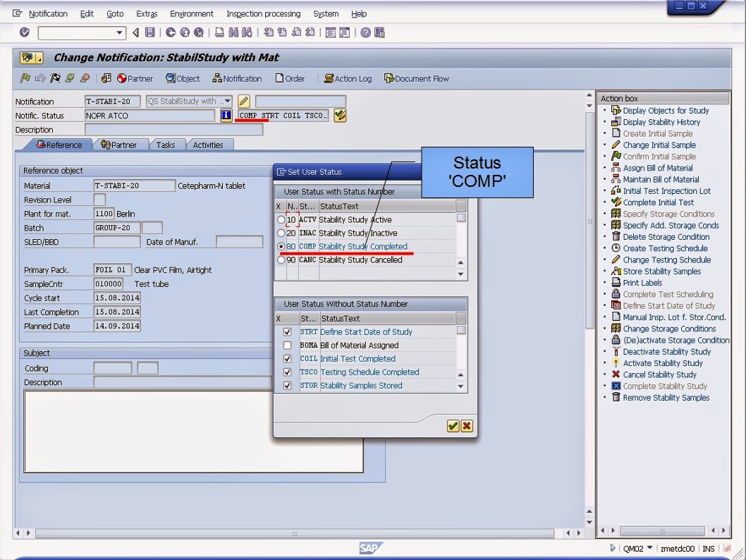Image resolution: width=746 pixels, height=560 pixels.
Task: Switch to the Tasks tab
Action: tap(167, 144)
